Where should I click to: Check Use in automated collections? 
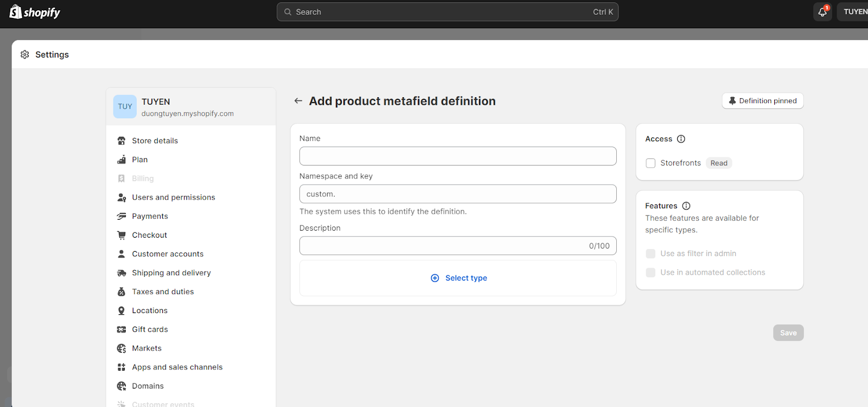pyautogui.click(x=650, y=272)
